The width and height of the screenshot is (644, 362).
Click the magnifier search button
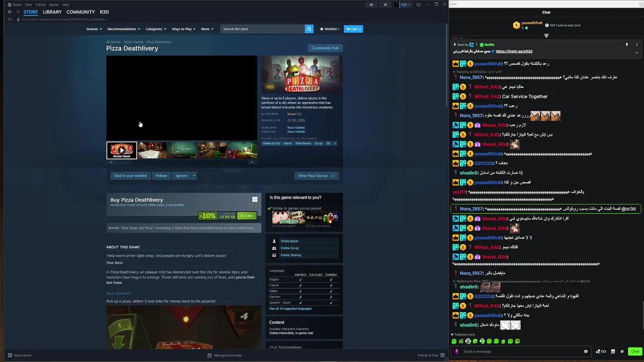tap(309, 29)
